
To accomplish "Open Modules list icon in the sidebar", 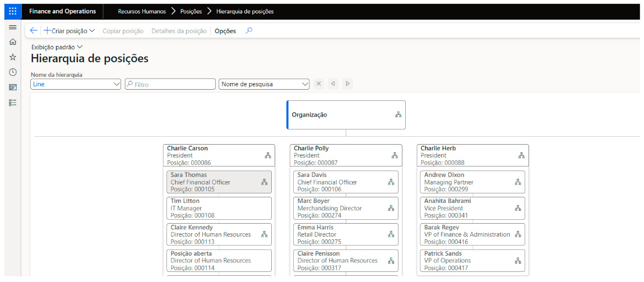I will point(12,103).
